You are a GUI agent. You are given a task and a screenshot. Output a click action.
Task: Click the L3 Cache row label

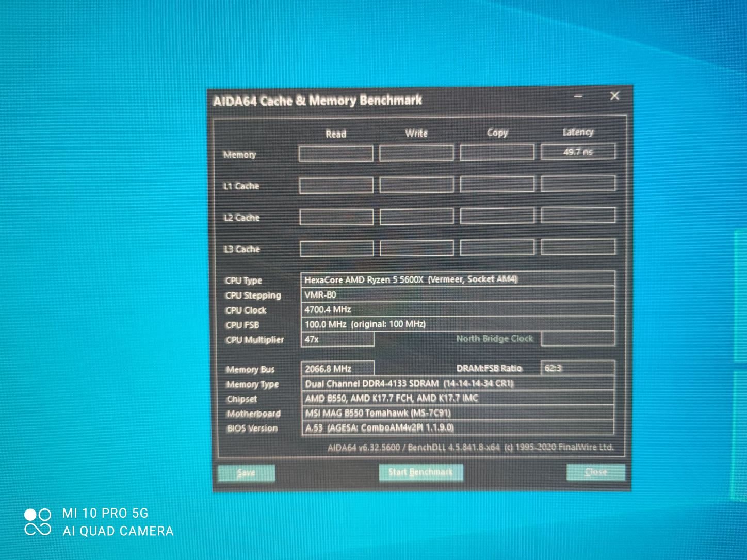coord(242,249)
